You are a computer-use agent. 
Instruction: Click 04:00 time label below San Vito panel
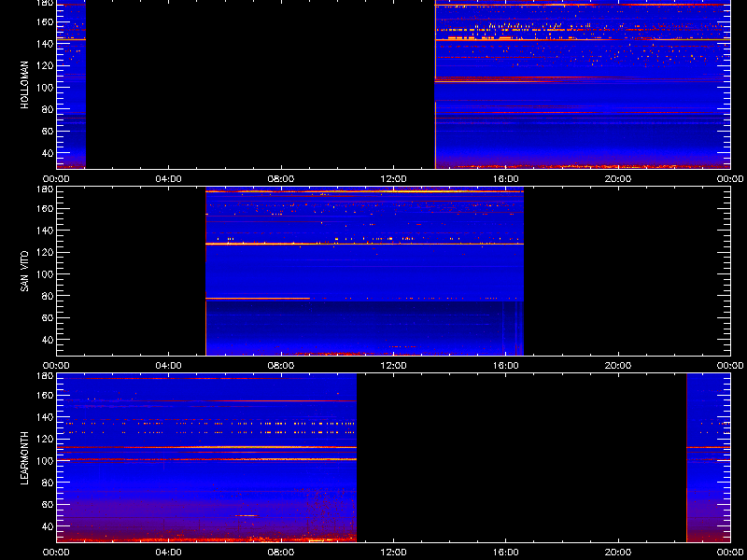pos(169,366)
